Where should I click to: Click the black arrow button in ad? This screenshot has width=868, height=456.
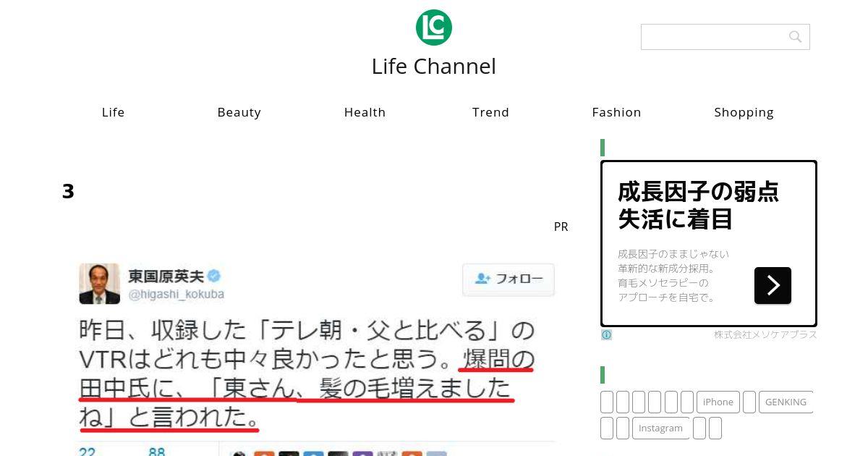pos(773,285)
